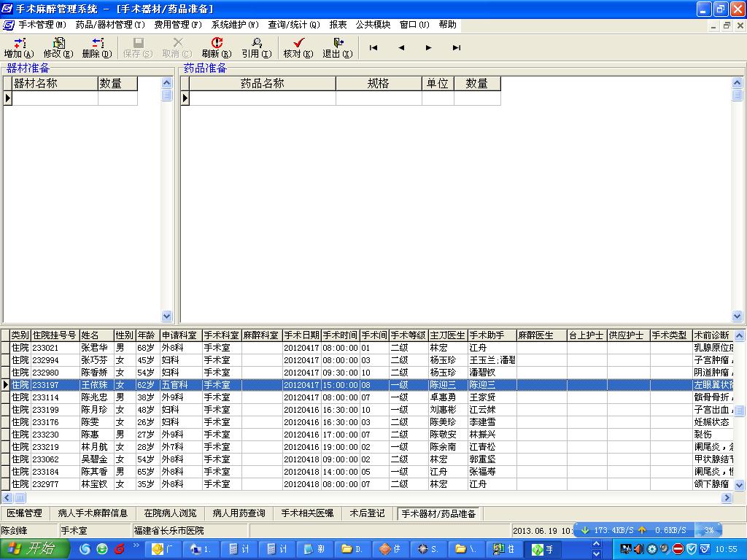This screenshot has height=560, width=747.
Task: Click the taskbar item labeled 手
Action: (543, 549)
